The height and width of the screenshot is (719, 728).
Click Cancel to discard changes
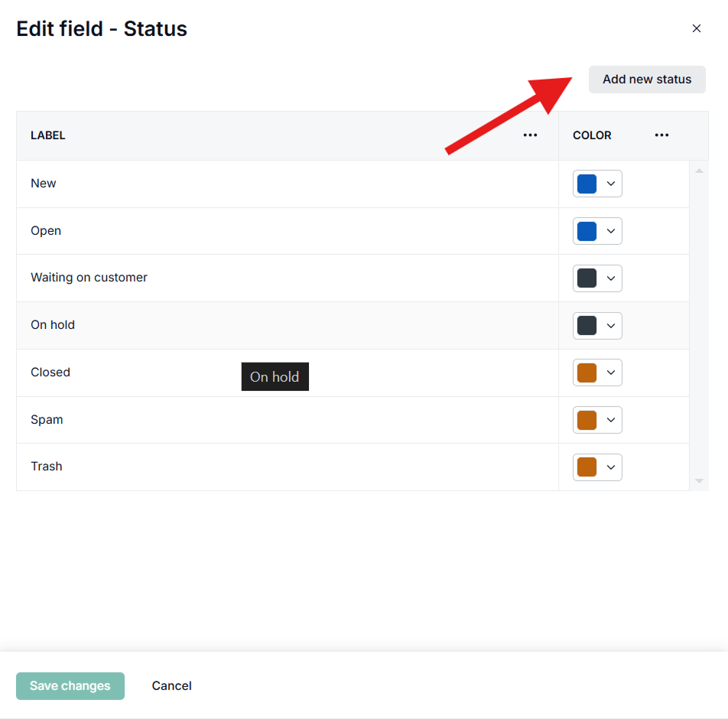171,686
